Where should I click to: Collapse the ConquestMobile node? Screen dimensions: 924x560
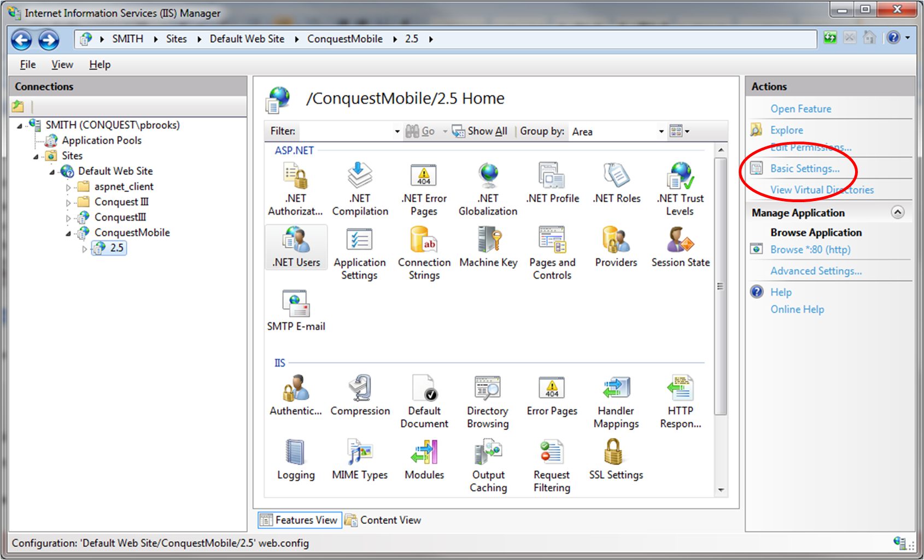tap(69, 234)
